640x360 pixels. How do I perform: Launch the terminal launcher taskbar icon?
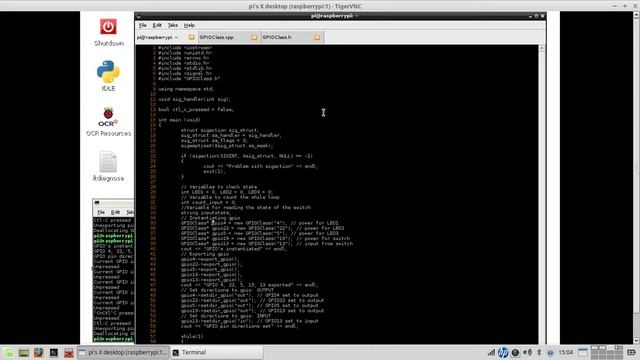pos(54,353)
